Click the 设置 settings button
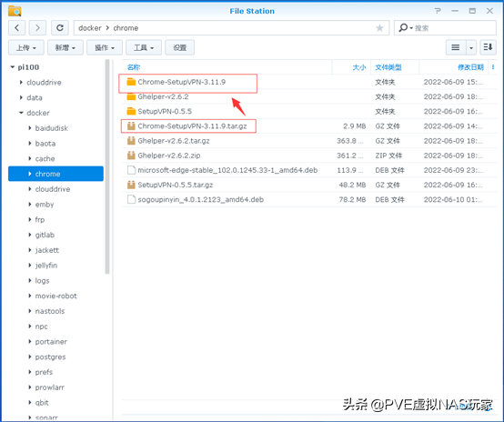504x422 pixels. click(180, 47)
